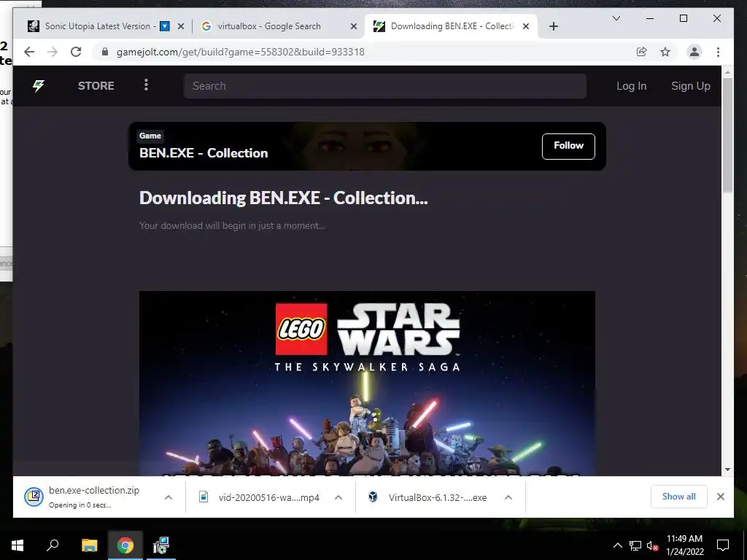Viewport: 747px width, 560px height.
Task: Maximize the Chrome window
Action: point(683,18)
